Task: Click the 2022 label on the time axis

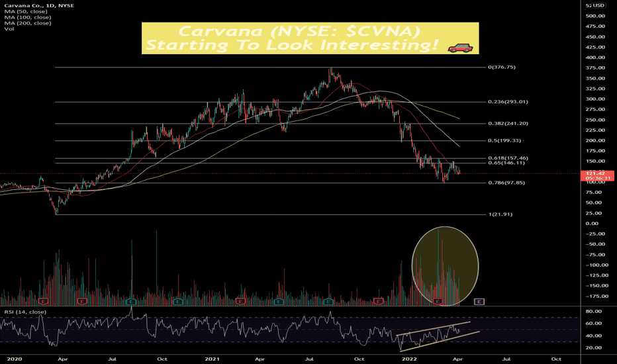Action: pyautogui.click(x=409, y=359)
